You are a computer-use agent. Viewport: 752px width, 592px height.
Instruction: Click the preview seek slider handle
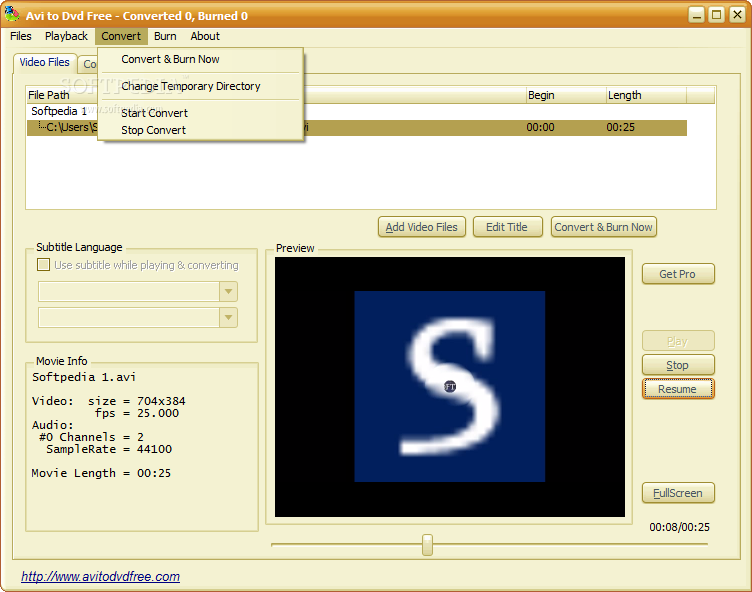427,545
